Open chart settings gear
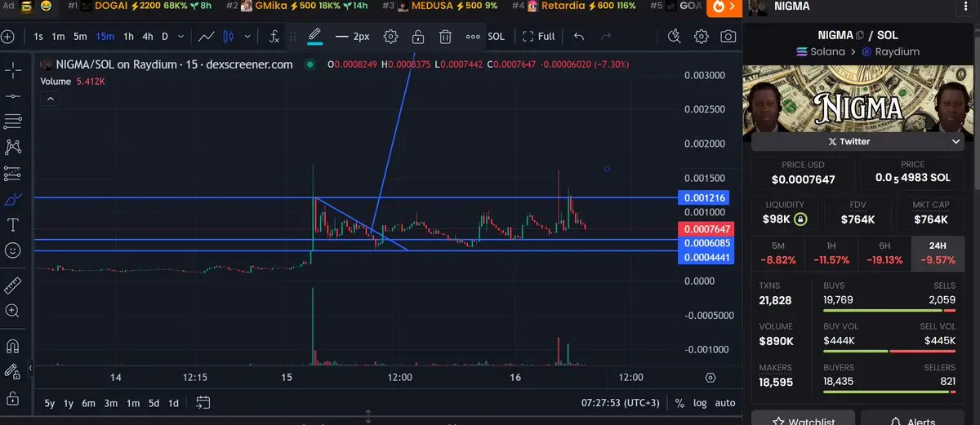Viewport: 980px width, 425px height. point(701,37)
